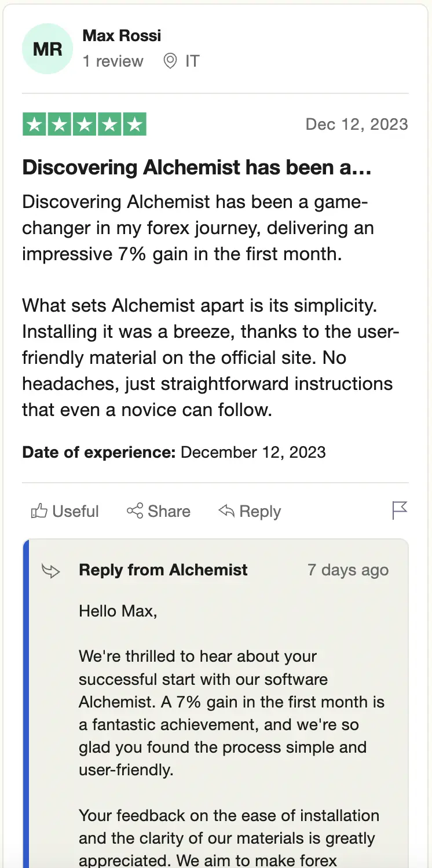Click the arrow icon beside Reply from Alchemist
The image size is (432, 868).
(x=52, y=571)
